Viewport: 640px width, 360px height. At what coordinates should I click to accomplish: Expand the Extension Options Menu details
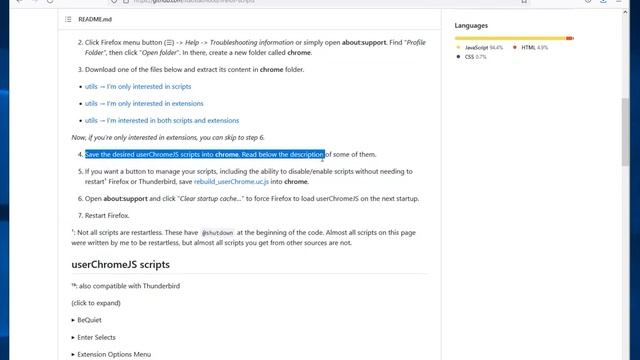click(111, 354)
